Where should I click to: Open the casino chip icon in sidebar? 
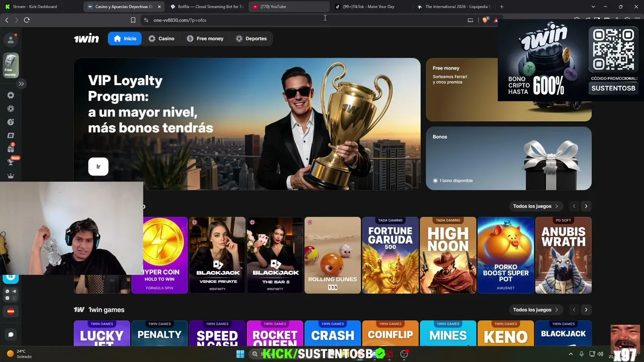pos(11,95)
